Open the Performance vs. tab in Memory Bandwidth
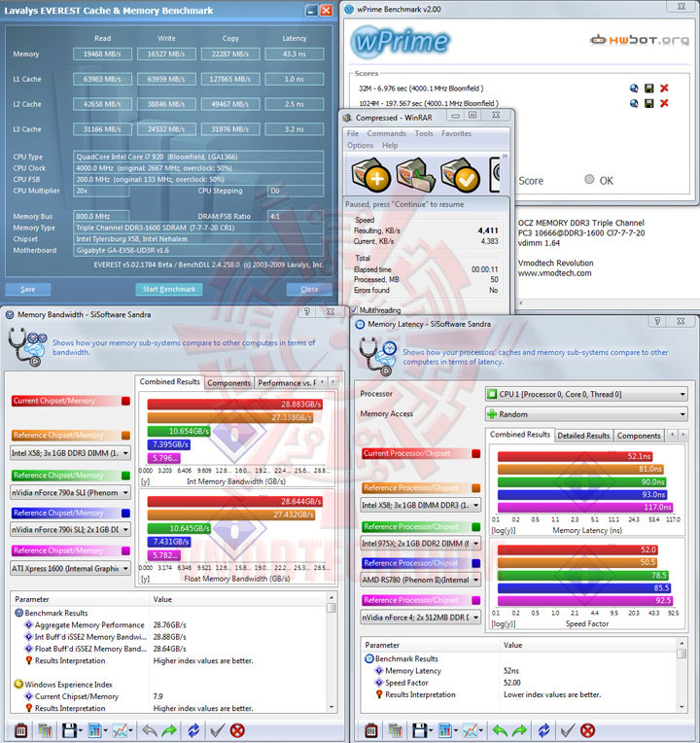The width and height of the screenshot is (700, 743). 287,383
